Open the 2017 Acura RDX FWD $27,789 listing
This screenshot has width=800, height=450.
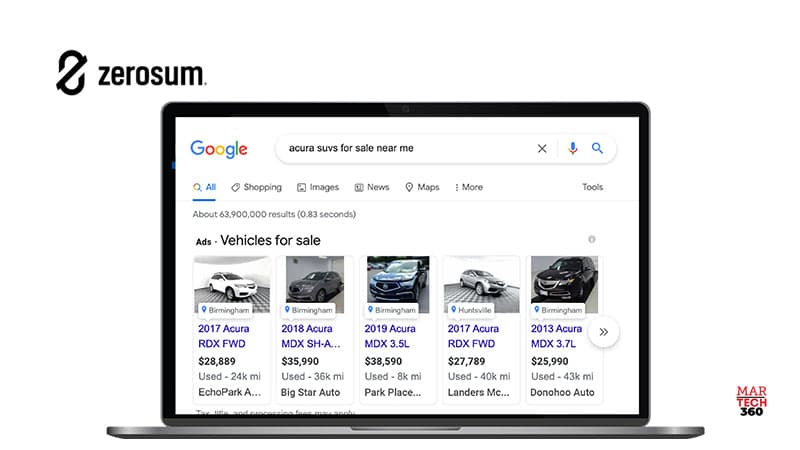pos(473,336)
